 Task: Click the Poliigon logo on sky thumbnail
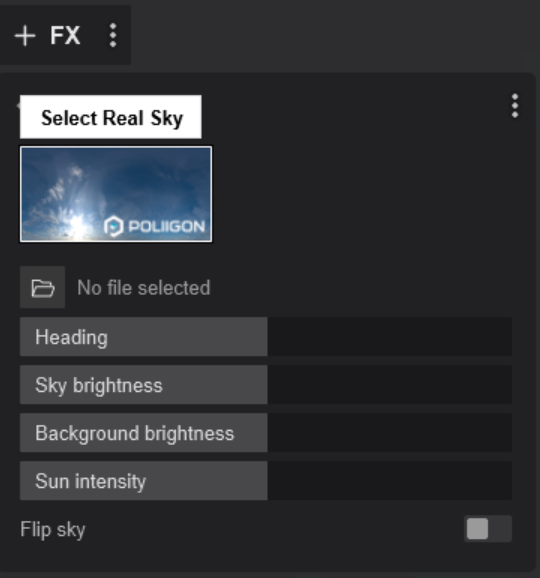(154, 226)
